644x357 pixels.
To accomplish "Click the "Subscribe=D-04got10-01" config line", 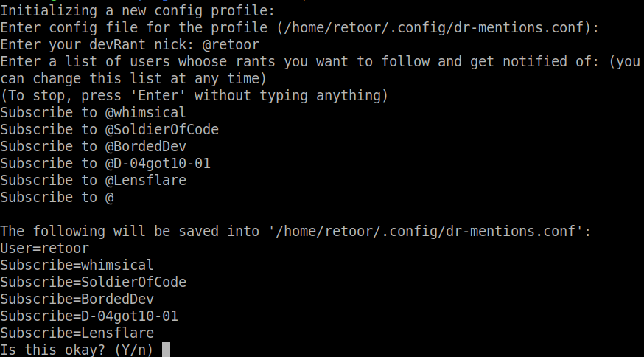I will pyautogui.click(x=89, y=316).
